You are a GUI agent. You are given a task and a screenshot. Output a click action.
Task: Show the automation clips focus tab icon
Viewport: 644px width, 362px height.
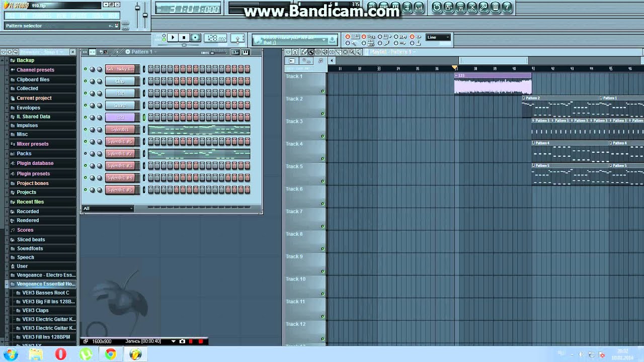(x=306, y=61)
